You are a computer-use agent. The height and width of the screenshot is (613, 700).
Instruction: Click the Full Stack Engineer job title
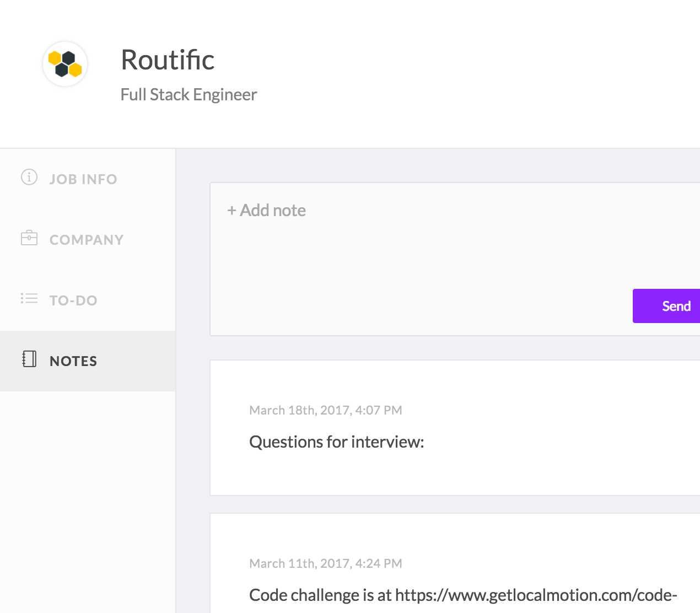click(189, 95)
